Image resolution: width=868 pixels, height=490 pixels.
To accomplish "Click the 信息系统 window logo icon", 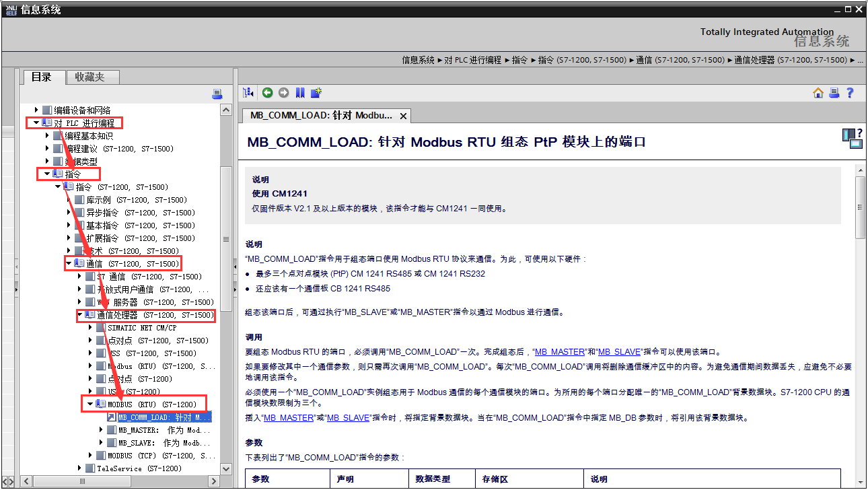I will [11, 9].
